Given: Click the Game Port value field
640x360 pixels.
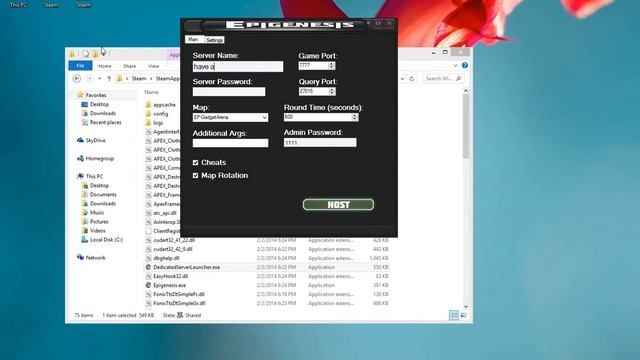Looking at the screenshot, I should coord(313,66).
